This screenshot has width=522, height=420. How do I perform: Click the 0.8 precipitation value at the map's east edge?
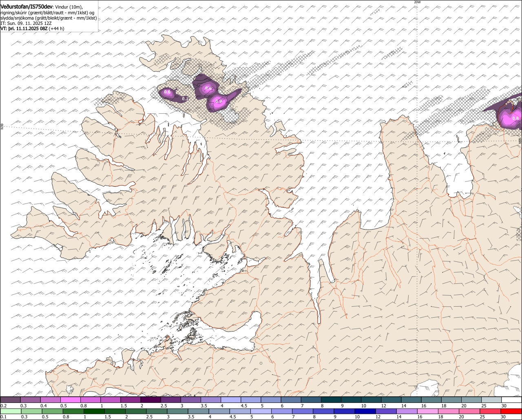click(x=515, y=118)
